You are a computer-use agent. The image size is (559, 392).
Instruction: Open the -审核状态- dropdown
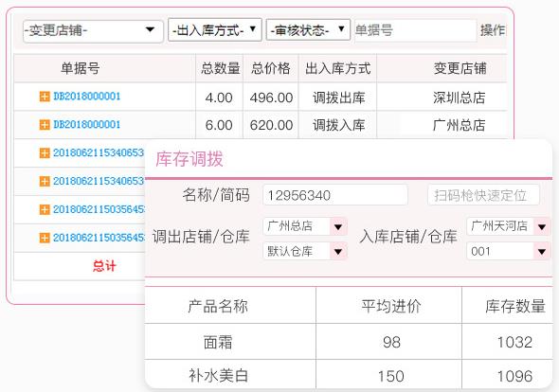[x=308, y=29]
